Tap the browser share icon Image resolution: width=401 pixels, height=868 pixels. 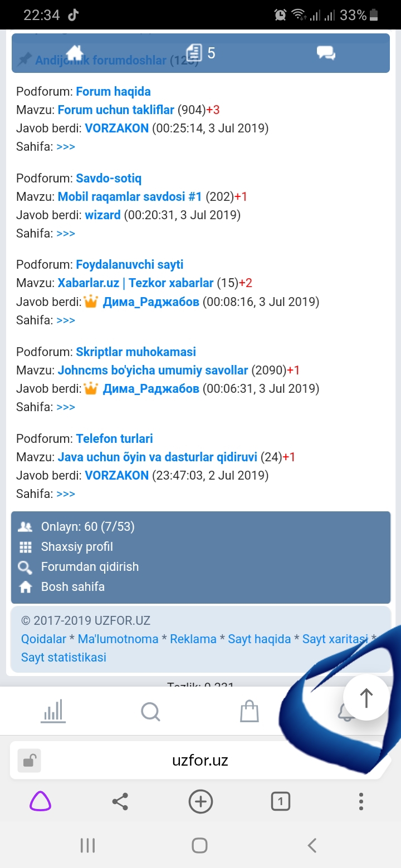click(x=120, y=802)
